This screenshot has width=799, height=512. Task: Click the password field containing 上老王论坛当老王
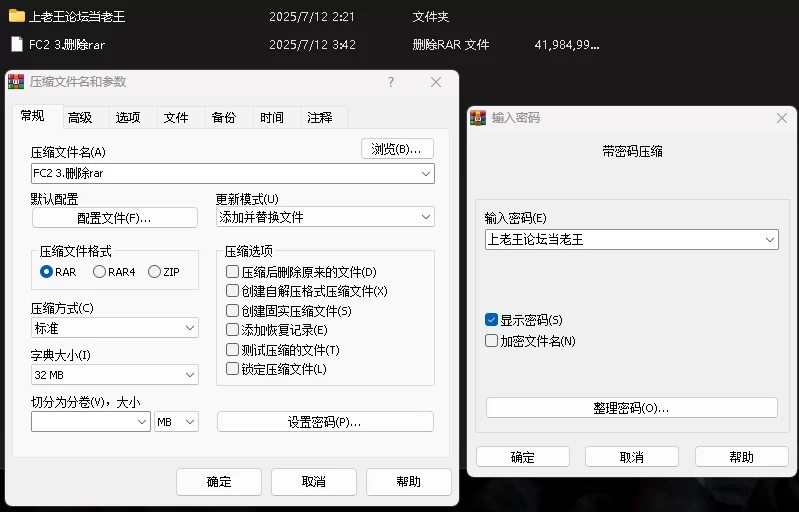click(x=632, y=239)
